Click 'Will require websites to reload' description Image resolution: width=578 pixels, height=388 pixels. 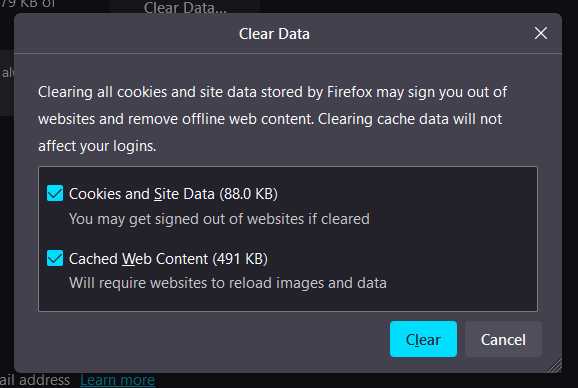click(228, 283)
